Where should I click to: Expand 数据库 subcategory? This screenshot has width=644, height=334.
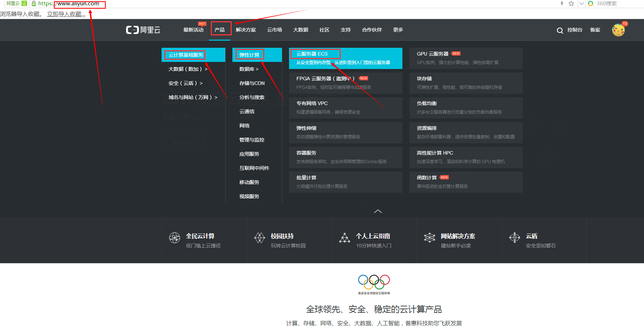(249, 69)
